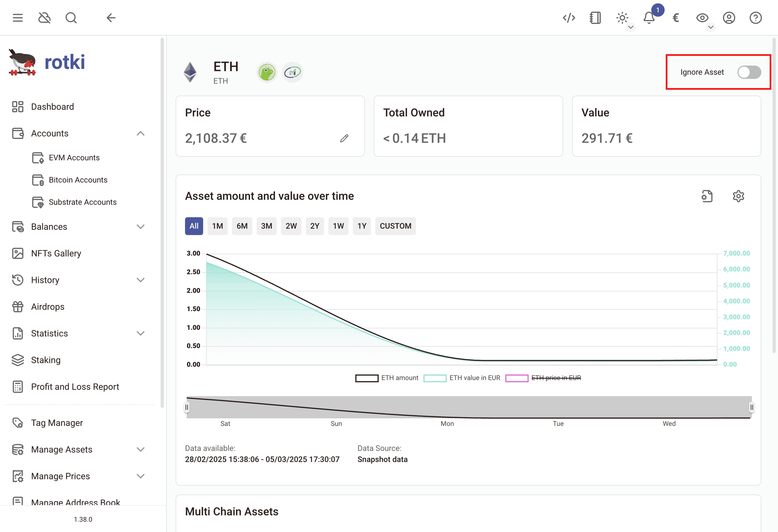Open the CoinGecko page for ETH
This screenshot has width=778, height=532.
tap(267, 72)
